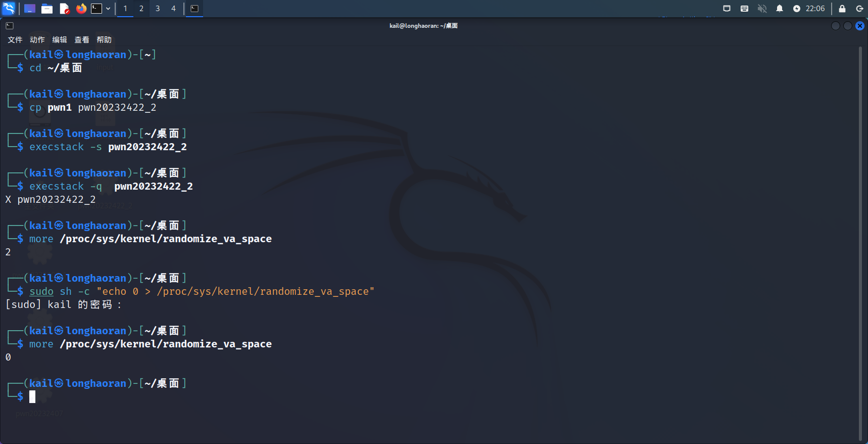Minimize the terminal window
Viewport: 868px width, 444px height.
click(836, 26)
